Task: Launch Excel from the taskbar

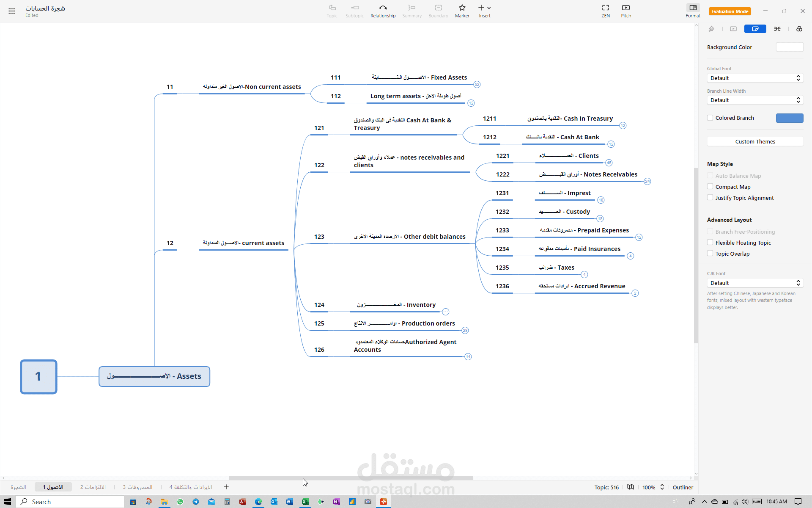Action: (x=305, y=502)
